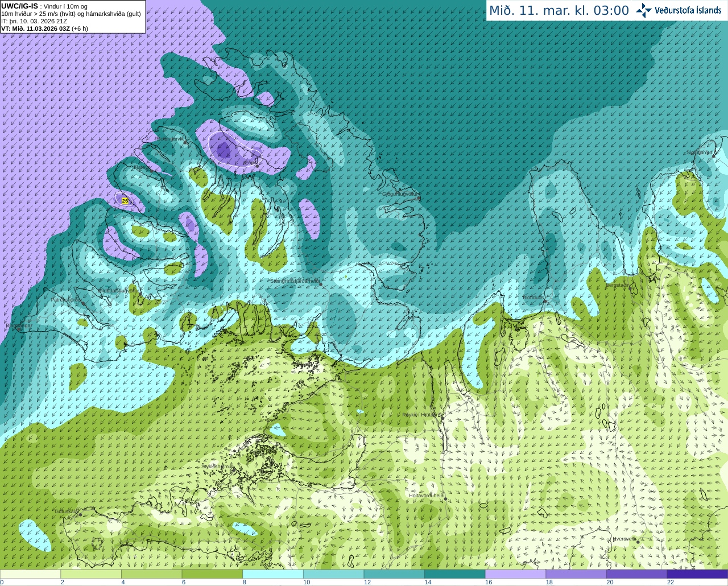Select the 0–2 m/s palest legend swatch
The width and height of the screenshot is (728, 586).
pos(30,574)
